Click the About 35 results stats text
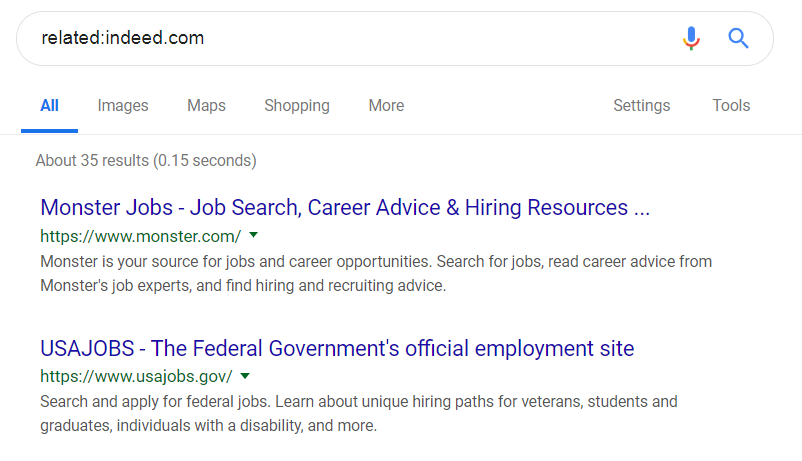Screen dimensions: 802x461 (x=146, y=161)
